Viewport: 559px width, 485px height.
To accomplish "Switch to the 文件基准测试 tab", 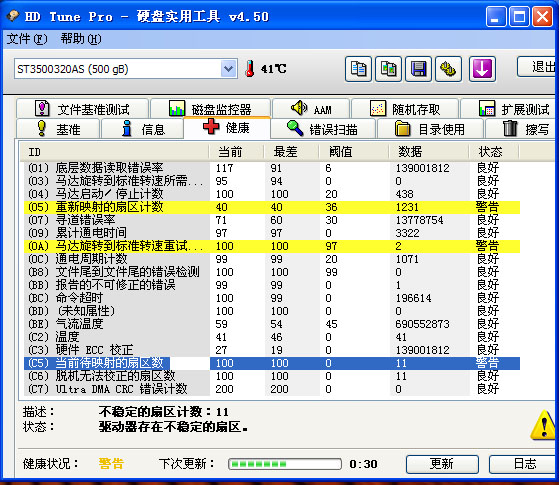I will [82, 109].
